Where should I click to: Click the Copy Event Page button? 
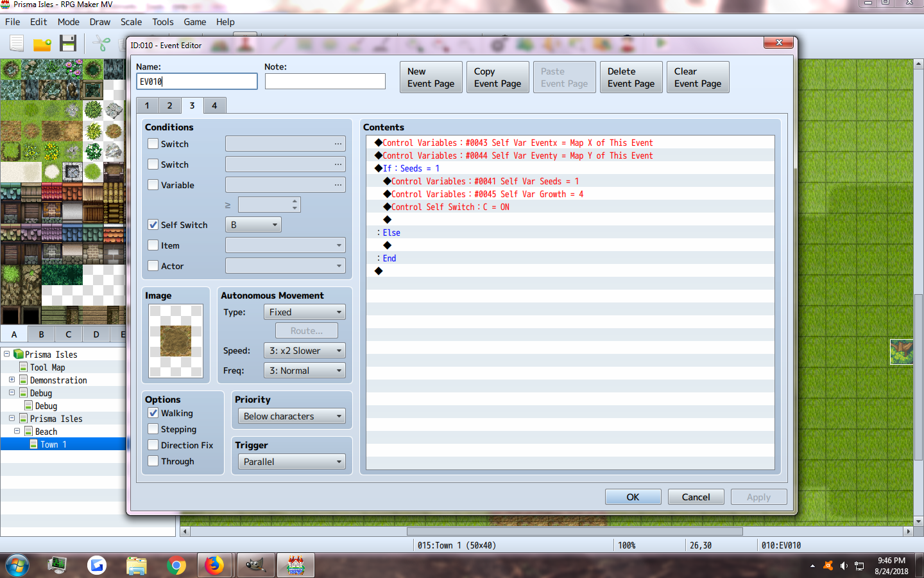[x=498, y=77]
